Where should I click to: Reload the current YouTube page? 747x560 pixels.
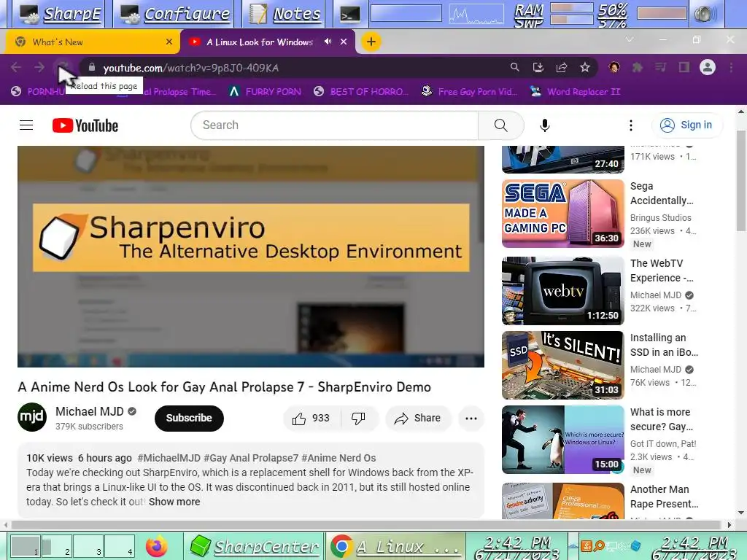click(63, 68)
